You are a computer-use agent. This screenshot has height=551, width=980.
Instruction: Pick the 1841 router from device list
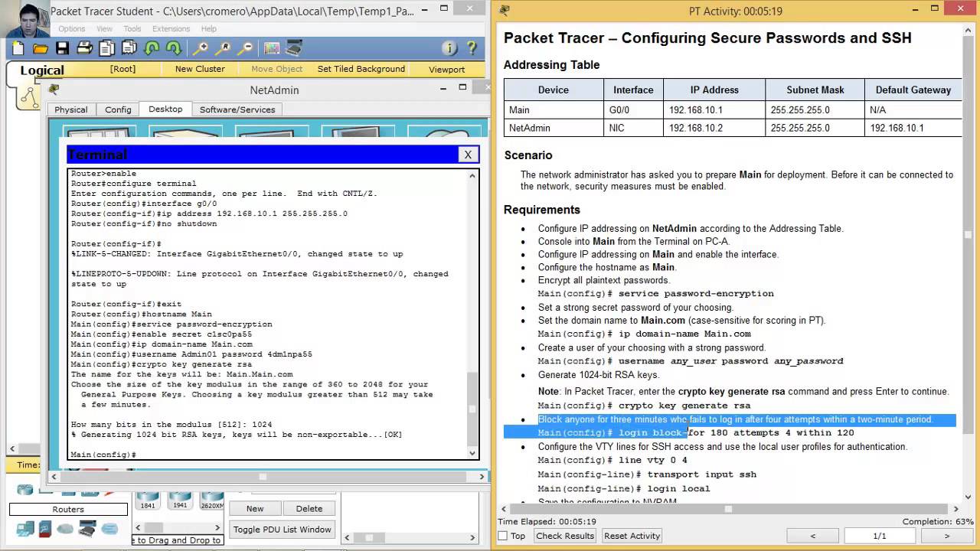tap(147, 501)
